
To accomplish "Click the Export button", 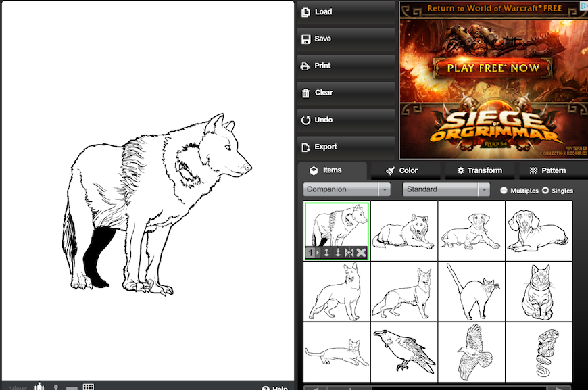I will click(345, 147).
